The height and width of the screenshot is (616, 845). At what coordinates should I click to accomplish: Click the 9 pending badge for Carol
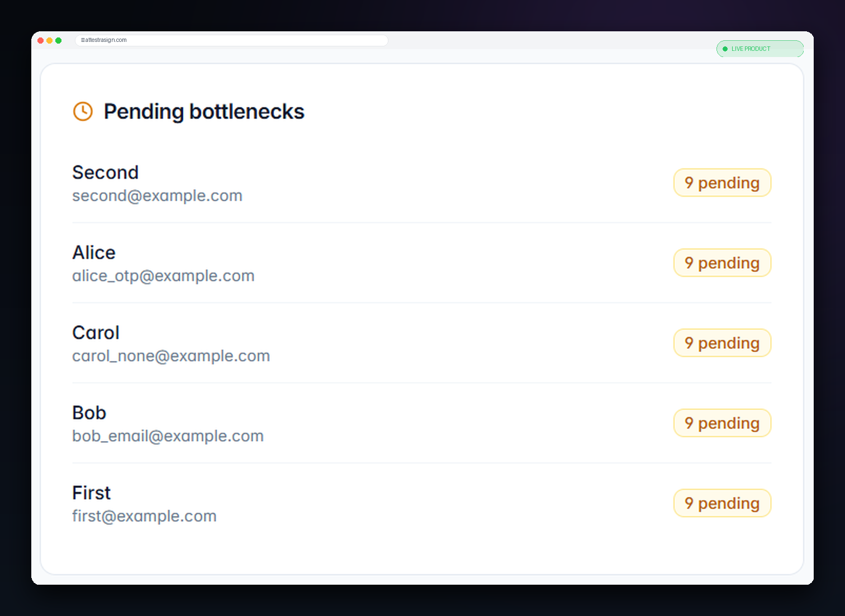[x=722, y=343]
